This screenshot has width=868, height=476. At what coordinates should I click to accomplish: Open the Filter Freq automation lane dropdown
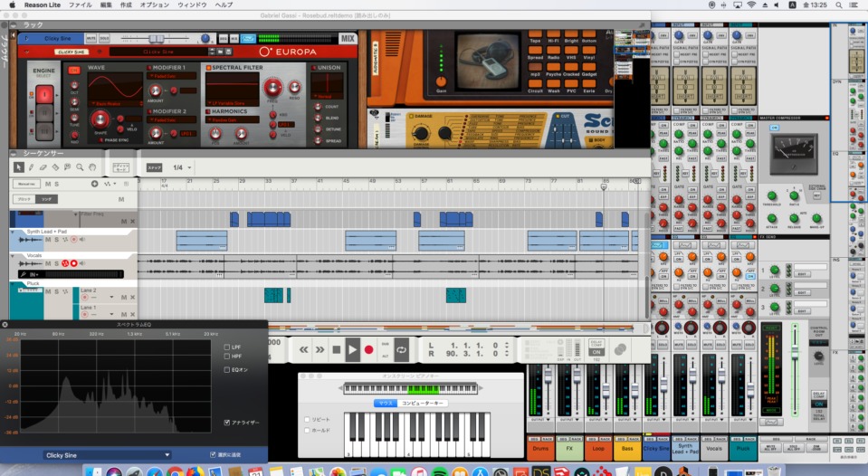coord(76,214)
